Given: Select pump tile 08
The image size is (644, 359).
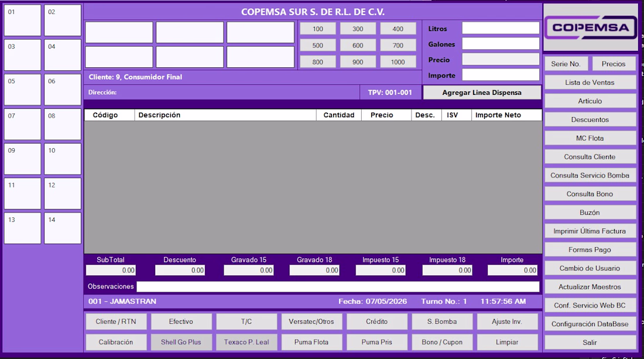Looking at the screenshot, I should pyautogui.click(x=63, y=125).
